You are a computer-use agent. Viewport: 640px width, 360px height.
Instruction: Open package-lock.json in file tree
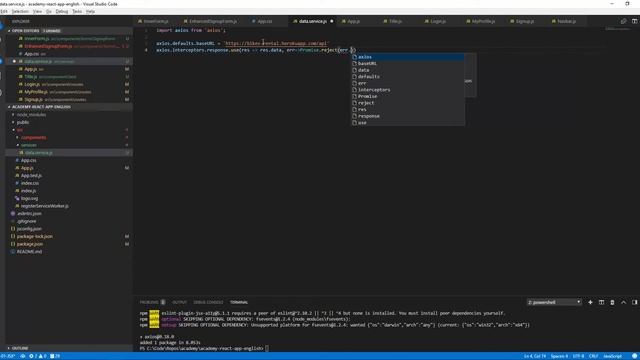pyautogui.click(x=35, y=236)
